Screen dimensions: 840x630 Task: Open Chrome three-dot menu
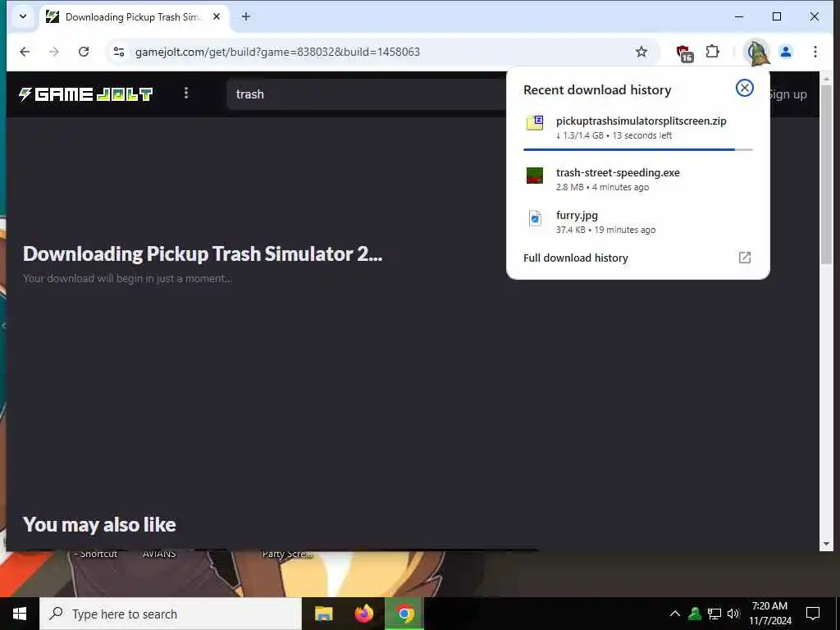click(x=815, y=52)
